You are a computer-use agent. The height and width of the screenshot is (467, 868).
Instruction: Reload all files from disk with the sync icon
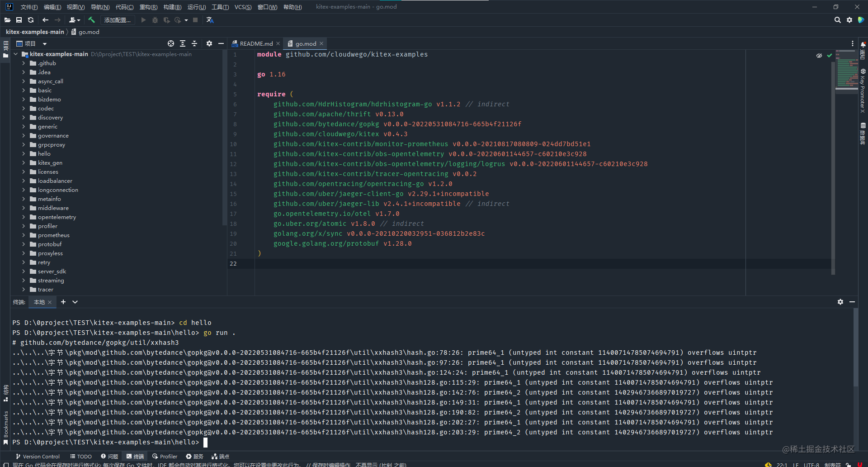[x=31, y=20]
